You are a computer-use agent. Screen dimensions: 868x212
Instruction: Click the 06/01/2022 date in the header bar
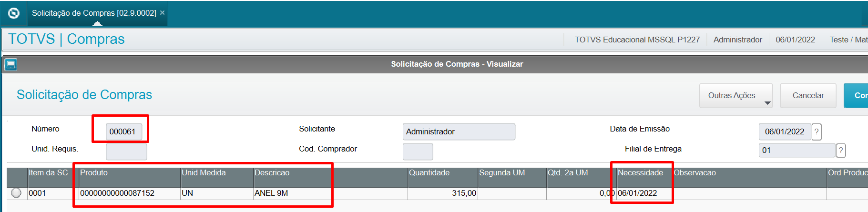point(795,40)
